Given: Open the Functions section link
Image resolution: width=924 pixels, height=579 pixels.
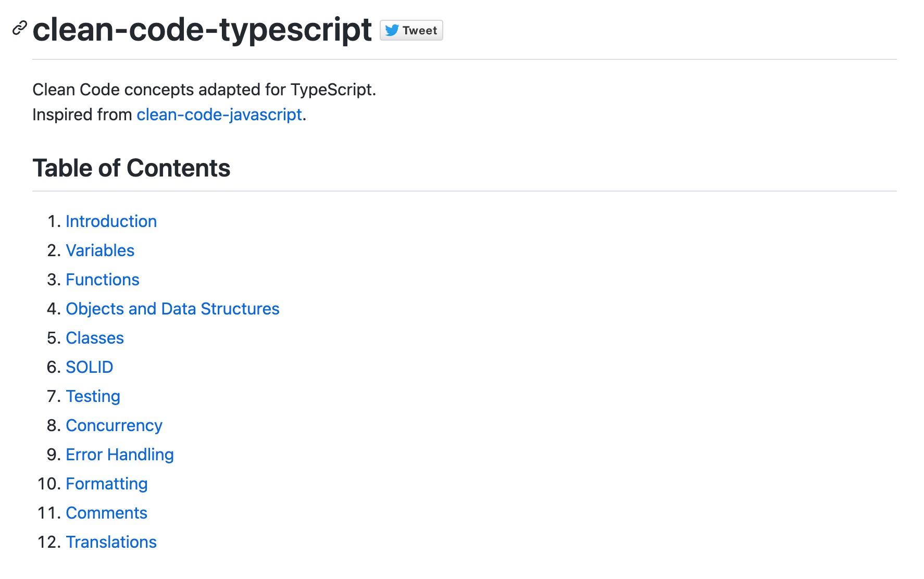Looking at the screenshot, I should (x=103, y=280).
